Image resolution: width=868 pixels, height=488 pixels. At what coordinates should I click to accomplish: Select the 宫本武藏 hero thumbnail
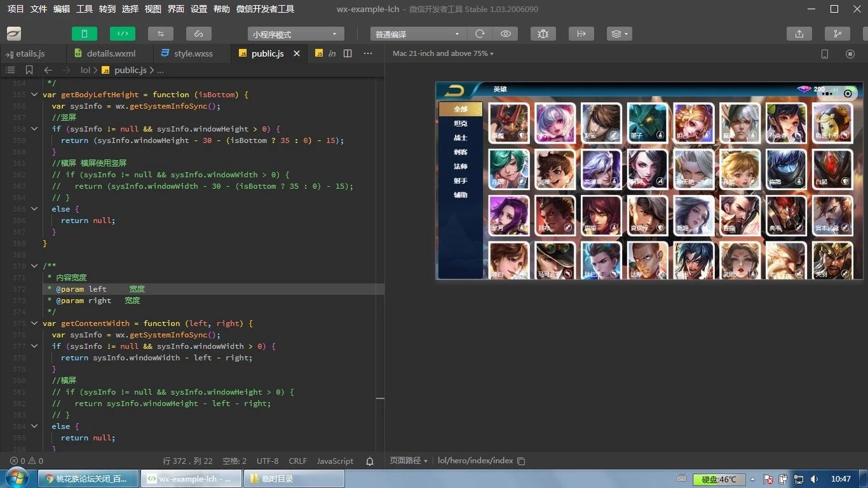[x=832, y=215]
